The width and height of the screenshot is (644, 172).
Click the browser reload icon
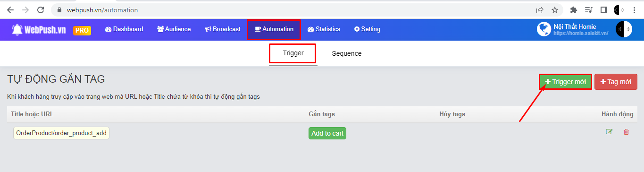pyautogui.click(x=41, y=9)
